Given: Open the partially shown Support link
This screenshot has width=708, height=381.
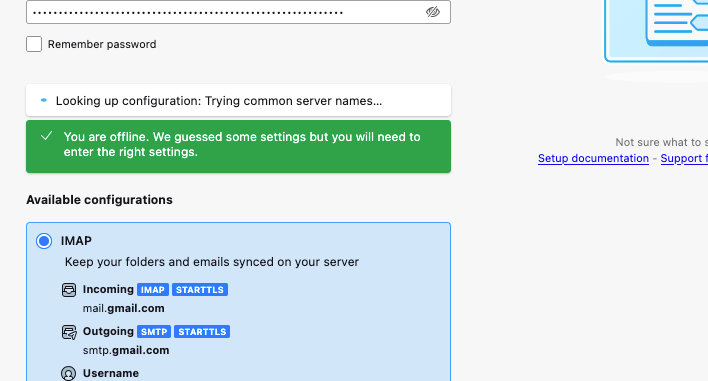Looking at the screenshot, I should click(x=684, y=158).
